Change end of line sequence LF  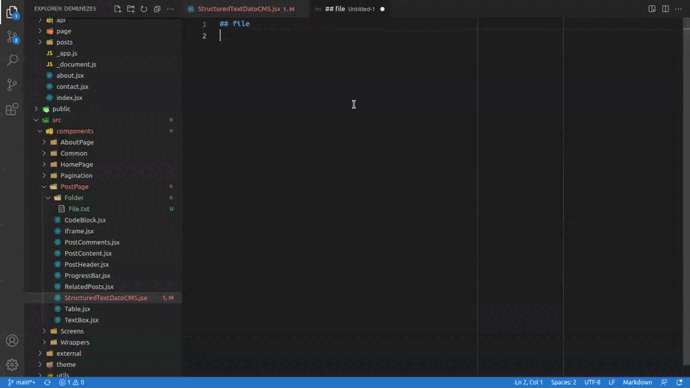611,382
